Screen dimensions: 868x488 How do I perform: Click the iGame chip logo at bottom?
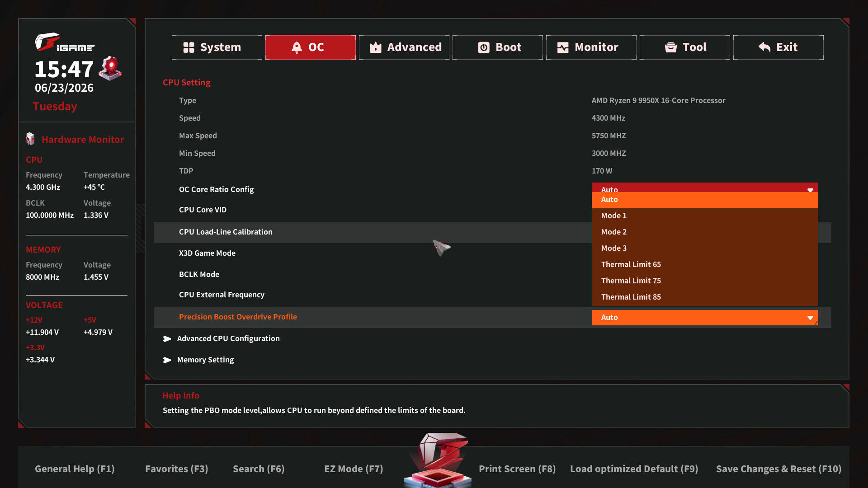tap(438, 460)
